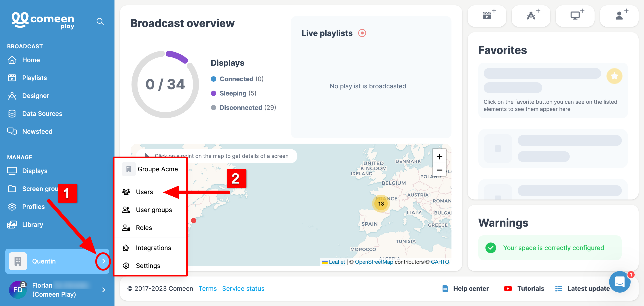Add a new display with monitor plus icon

tap(575, 16)
